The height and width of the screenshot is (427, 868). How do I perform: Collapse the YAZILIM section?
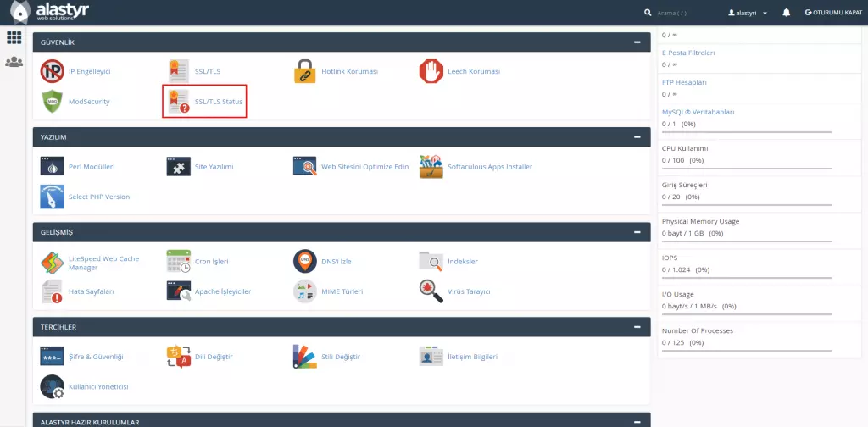(x=637, y=136)
